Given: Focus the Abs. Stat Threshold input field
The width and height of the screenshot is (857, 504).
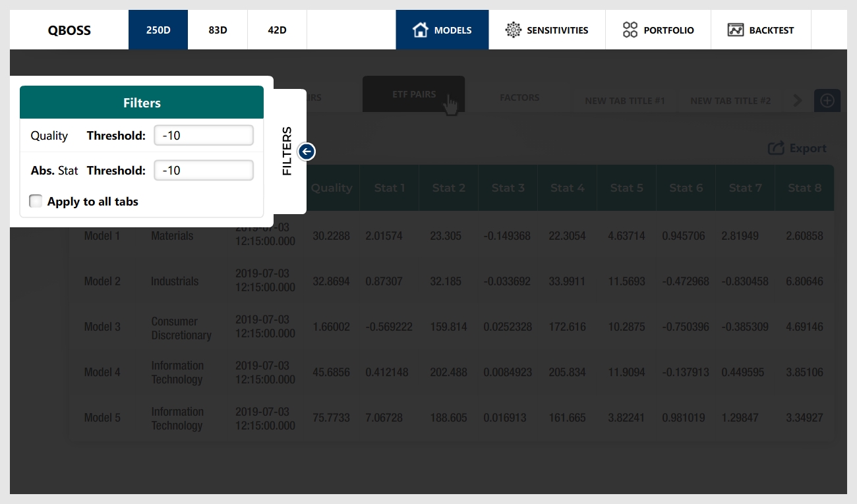Looking at the screenshot, I should point(204,170).
